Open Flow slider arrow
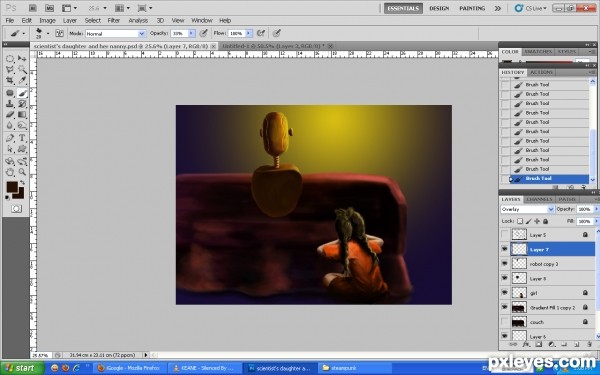600x375 pixels. pyautogui.click(x=249, y=34)
